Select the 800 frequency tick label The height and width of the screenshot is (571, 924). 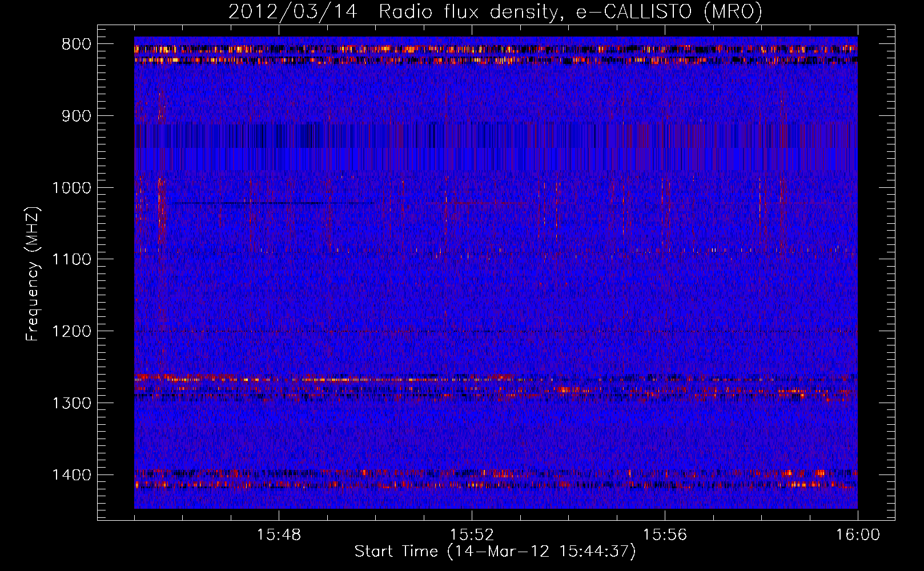tap(77, 45)
